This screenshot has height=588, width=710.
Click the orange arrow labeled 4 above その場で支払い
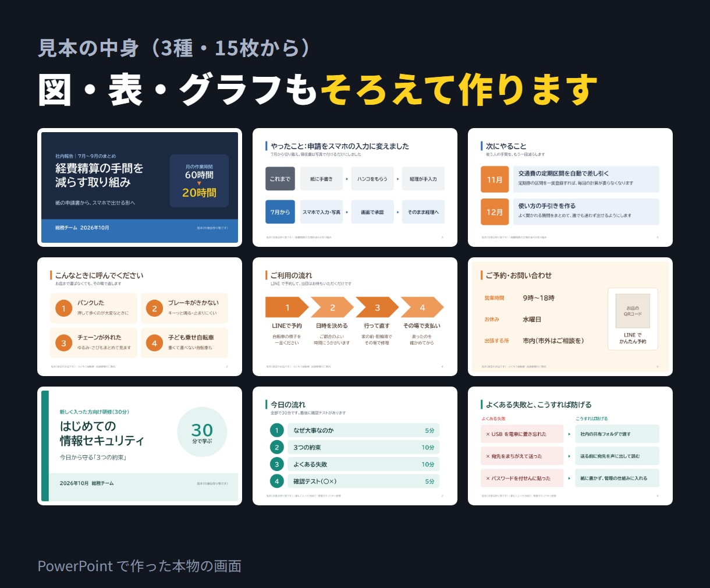click(x=423, y=307)
